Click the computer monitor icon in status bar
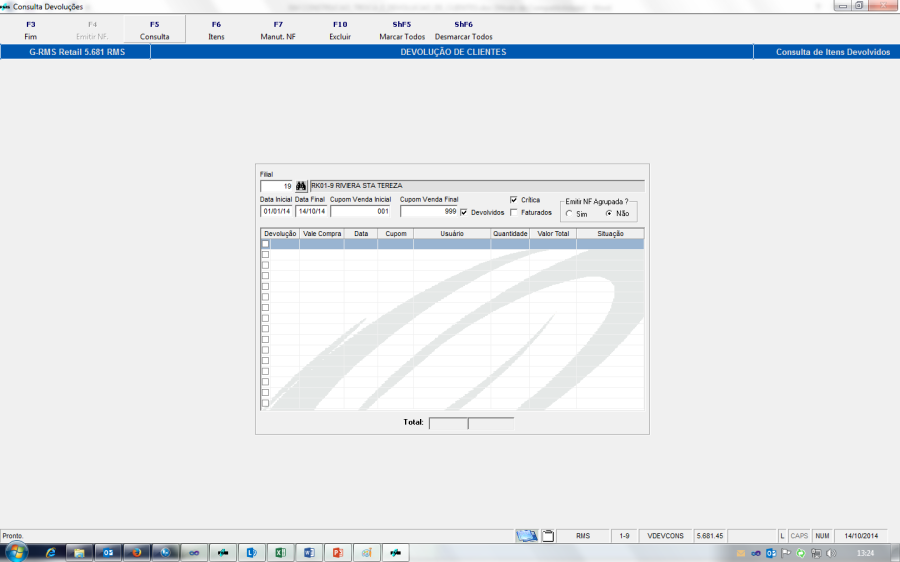Viewport: 900px width, 562px height. point(526,536)
